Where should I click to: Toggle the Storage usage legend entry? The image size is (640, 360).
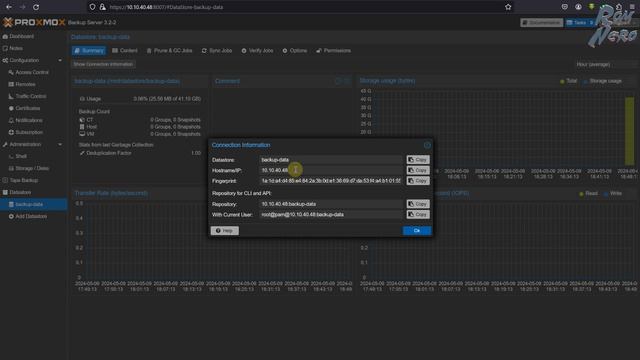(602, 81)
